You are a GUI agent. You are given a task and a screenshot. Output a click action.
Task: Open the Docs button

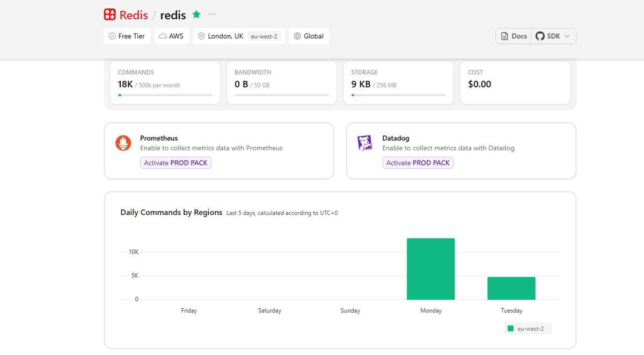click(x=514, y=36)
